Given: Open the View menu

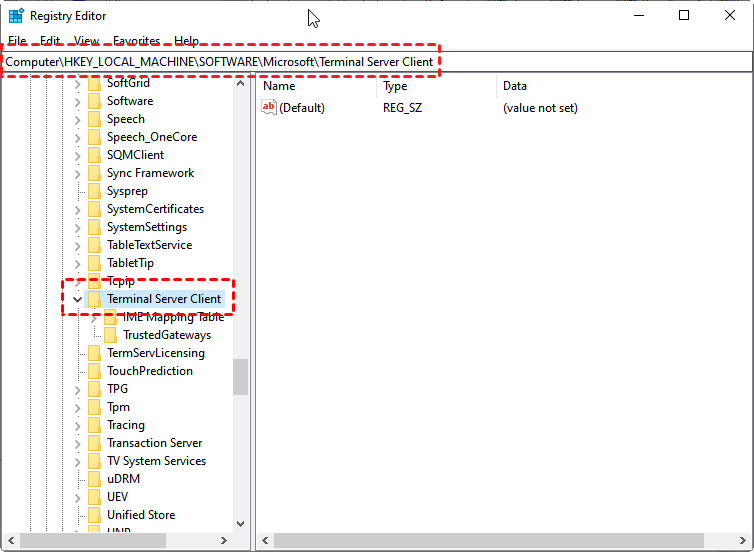Looking at the screenshot, I should click(87, 41).
